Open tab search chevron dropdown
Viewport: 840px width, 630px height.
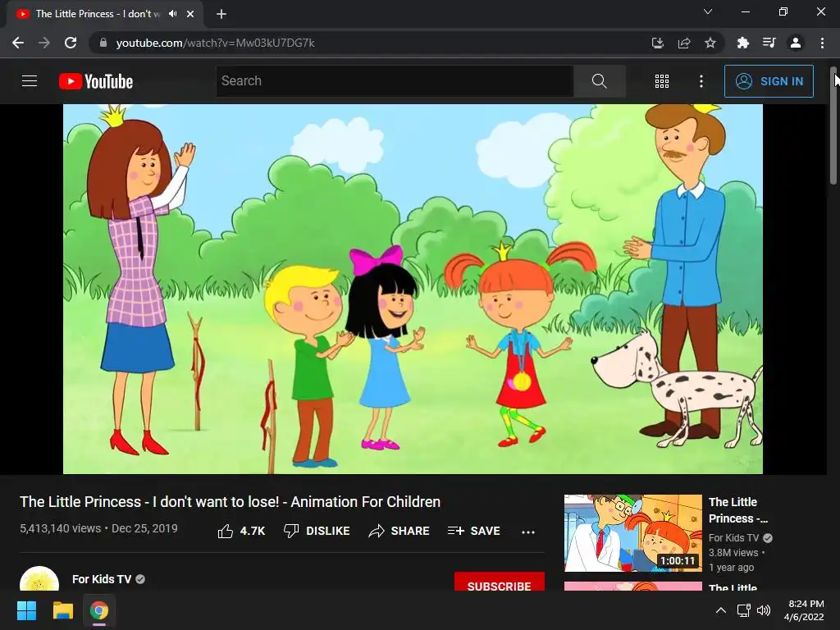tap(708, 11)
